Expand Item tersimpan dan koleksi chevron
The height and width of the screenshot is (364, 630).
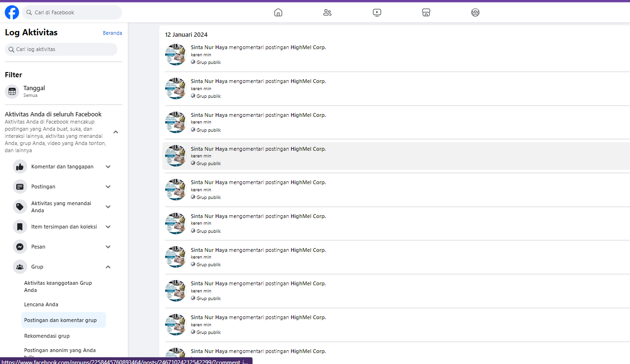point(108,227)
